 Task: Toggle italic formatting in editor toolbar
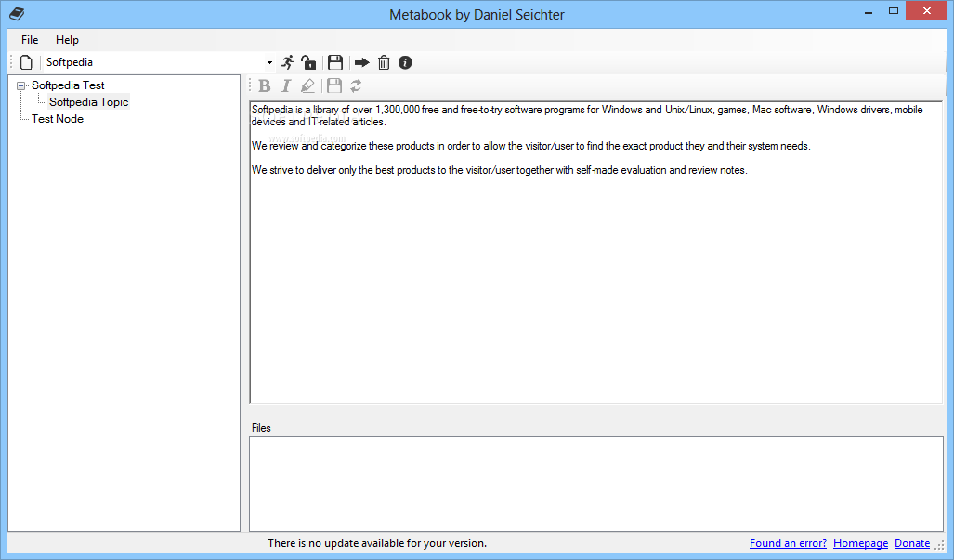click(x=286, y=85)
